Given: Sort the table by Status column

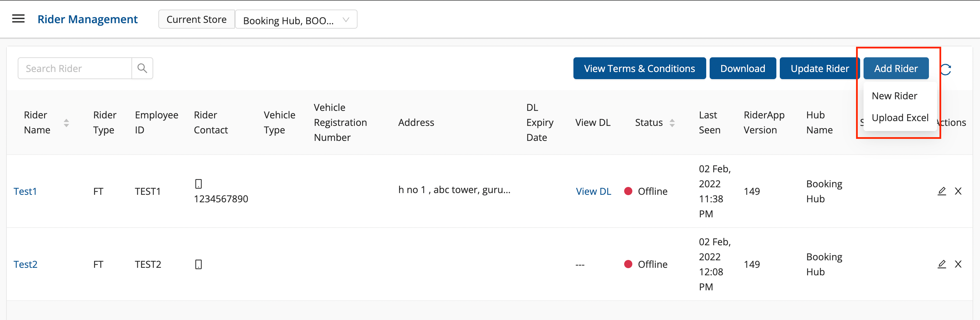Looking at the screenshot, I should coord(672,123).
